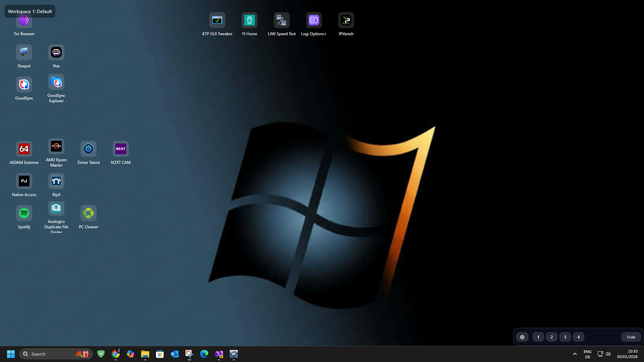Image resolution: width=644 pixels, height=362 pixels.
Task: Launch RipX
Action: 56,181
